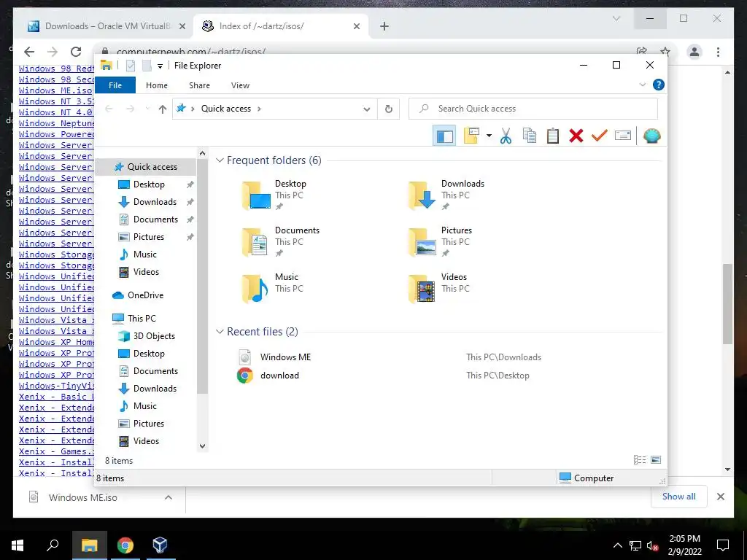Open the Home ribbon tab

pos(157,85)
